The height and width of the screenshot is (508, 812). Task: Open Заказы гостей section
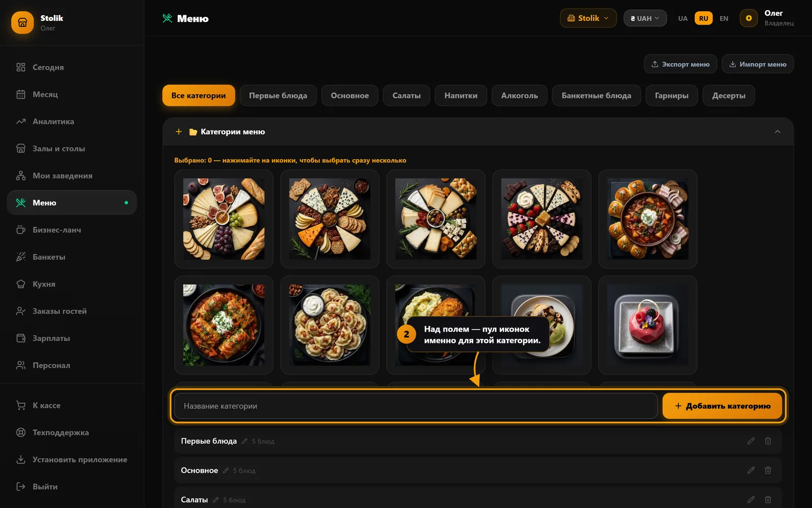(x=72, y=311)
